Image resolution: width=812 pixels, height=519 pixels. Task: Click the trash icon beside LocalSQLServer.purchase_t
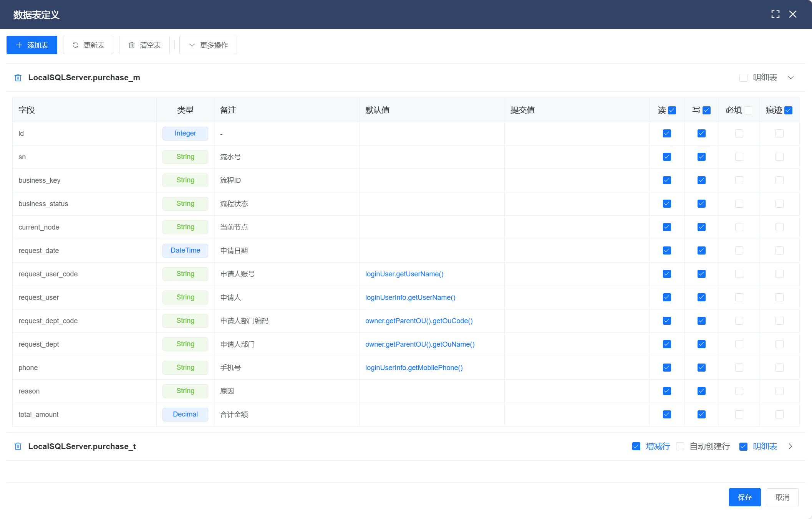tap(18, 446)
